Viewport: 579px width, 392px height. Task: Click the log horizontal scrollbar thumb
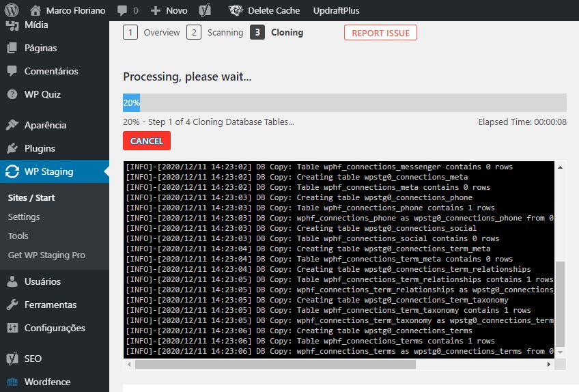point(275,364)
